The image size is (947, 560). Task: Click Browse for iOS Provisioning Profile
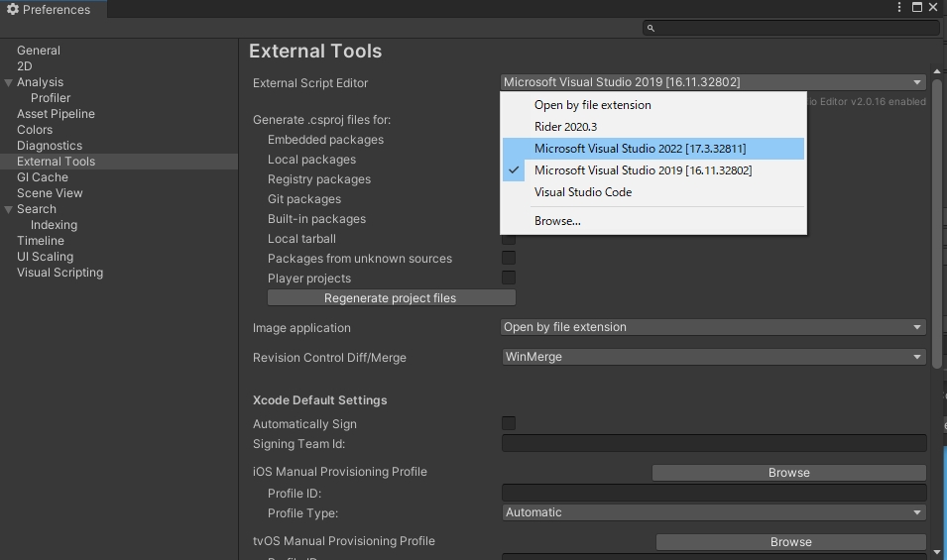(x=788, y=473)
